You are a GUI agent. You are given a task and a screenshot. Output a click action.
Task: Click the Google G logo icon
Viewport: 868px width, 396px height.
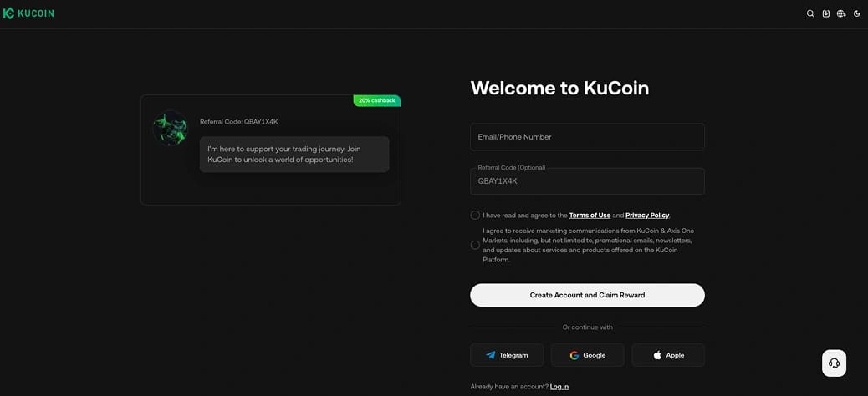[x=574, y=355]
